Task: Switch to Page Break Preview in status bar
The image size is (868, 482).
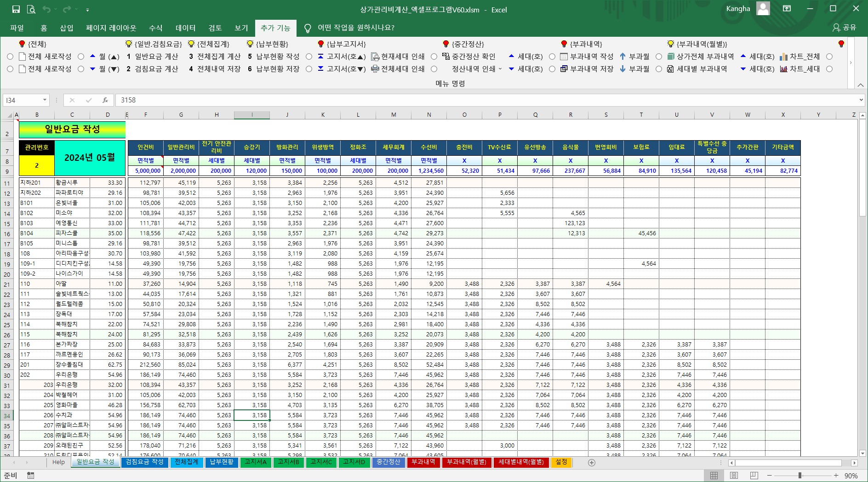Action: tap(754, 476)
